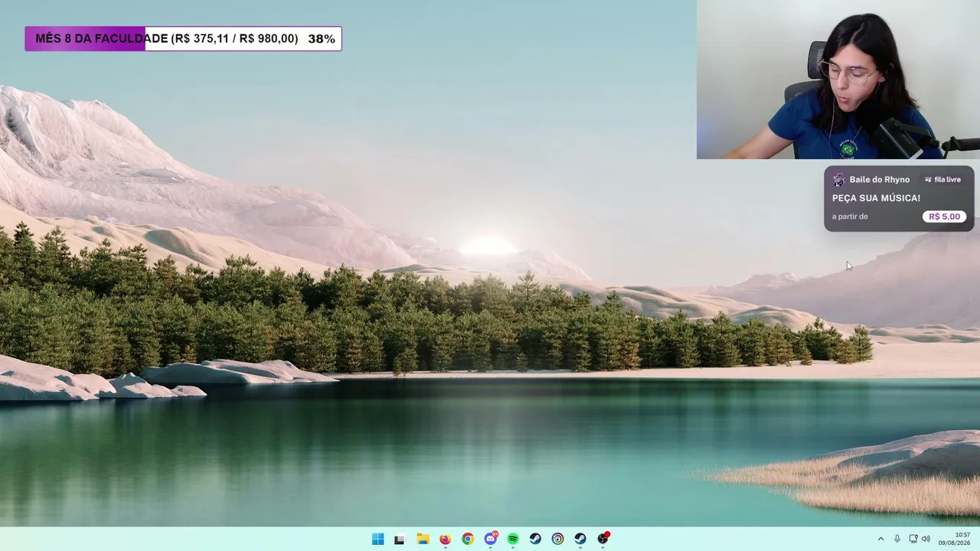Open the first Steam taskbar icon
This screenshot has height=551, width=980.
(535, 539)
